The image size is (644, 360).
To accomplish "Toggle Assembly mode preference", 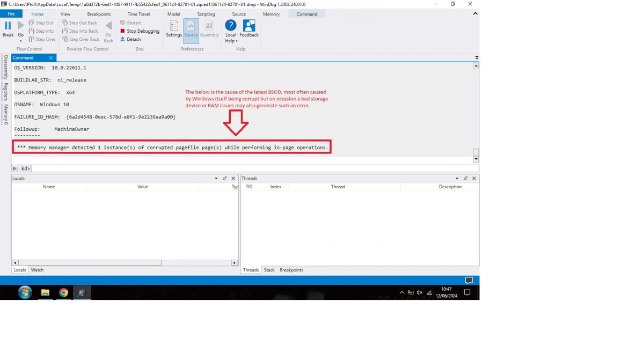I will pyautogui.click(x=209, y=29).
